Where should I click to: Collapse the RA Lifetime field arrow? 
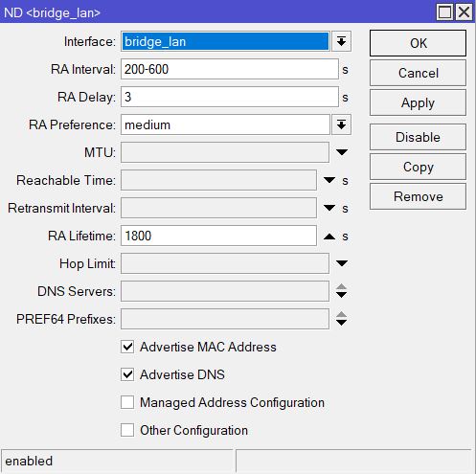click(x=329, y=237)
